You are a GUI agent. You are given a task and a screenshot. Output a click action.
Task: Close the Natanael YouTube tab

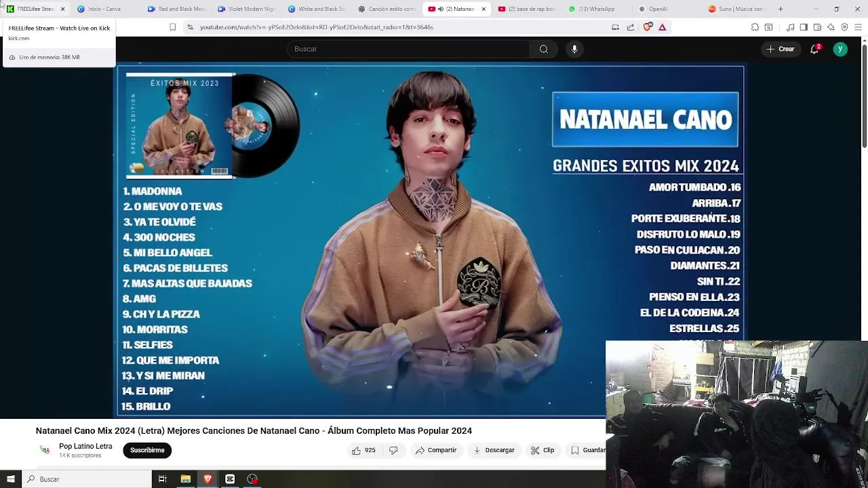[x=484, y=9]
